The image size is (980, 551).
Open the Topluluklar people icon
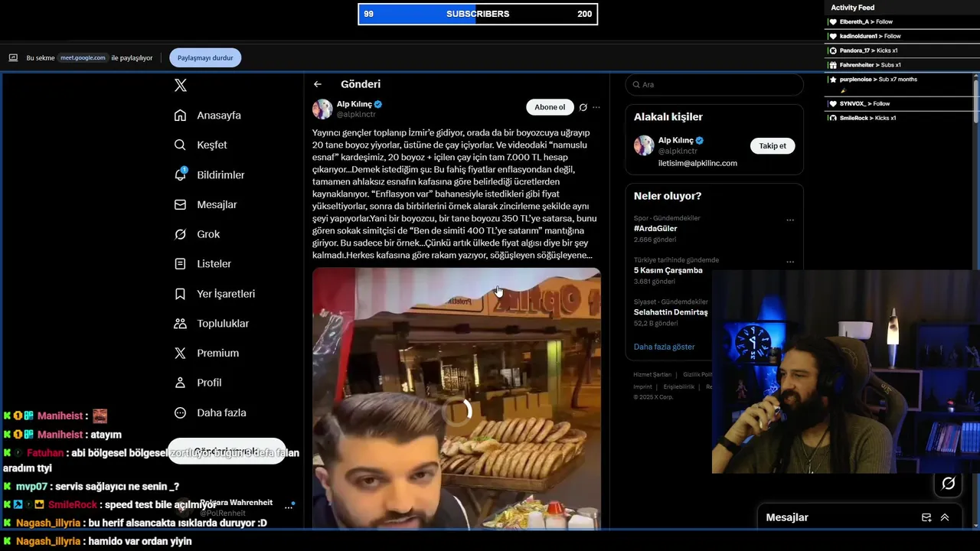(180, 324)
